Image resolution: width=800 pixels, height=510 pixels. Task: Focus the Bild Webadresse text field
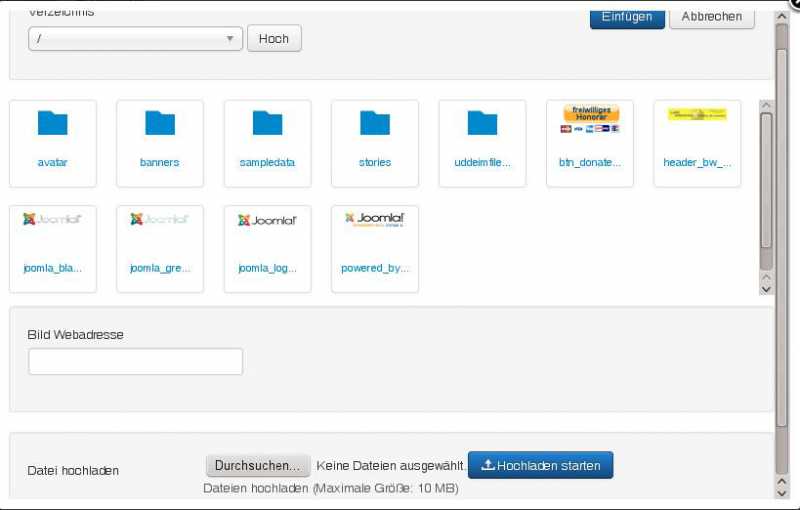tap(135, 362)
